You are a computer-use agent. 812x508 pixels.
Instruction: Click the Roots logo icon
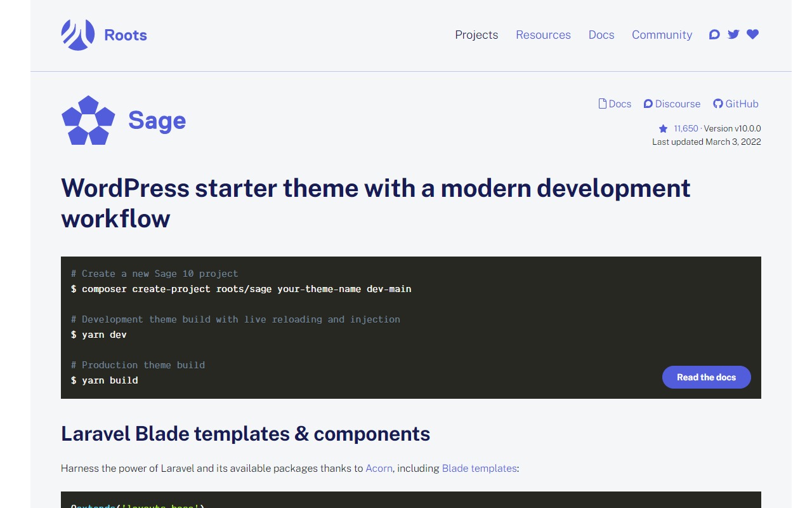point(78,35)
